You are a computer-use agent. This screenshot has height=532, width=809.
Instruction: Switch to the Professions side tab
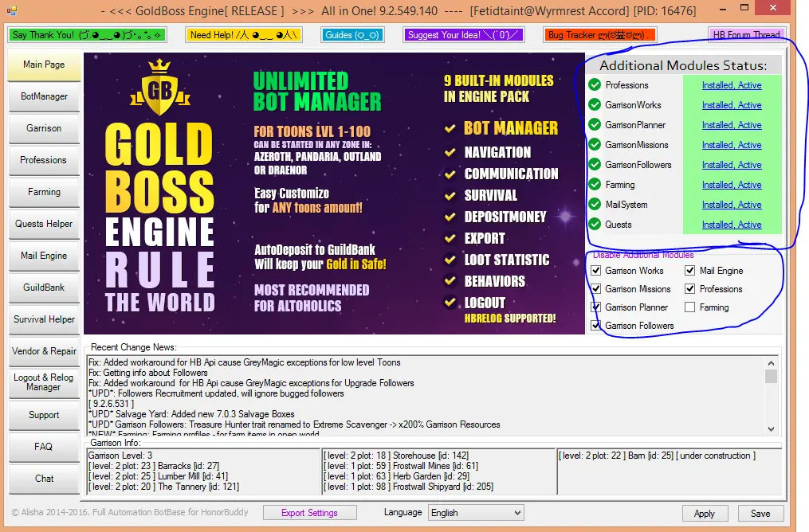point(44,160)
